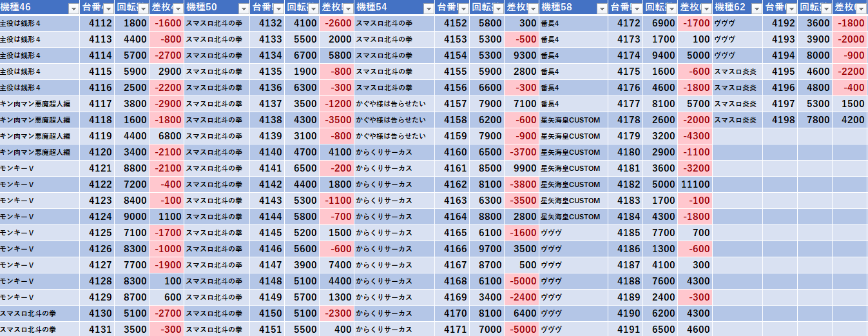The height and width of the screenshot is (336, 868).
Task: Open 回転 filter arrow above 4152's 5800 value
Action: point(497,8)
